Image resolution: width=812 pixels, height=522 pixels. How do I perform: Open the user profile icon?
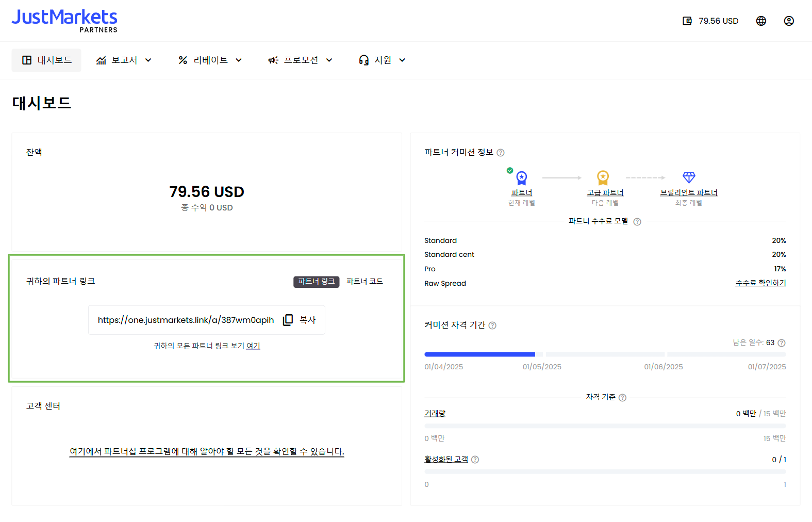[x=789, y=21]
